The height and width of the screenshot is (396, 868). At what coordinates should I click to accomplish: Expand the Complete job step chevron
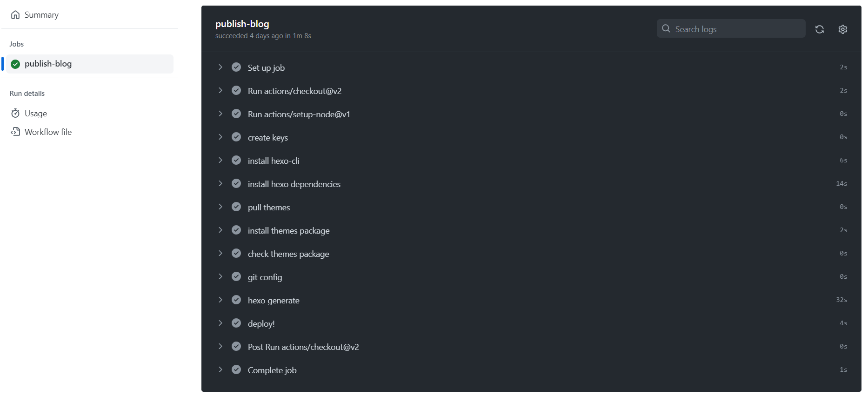[x=220, y=370]
